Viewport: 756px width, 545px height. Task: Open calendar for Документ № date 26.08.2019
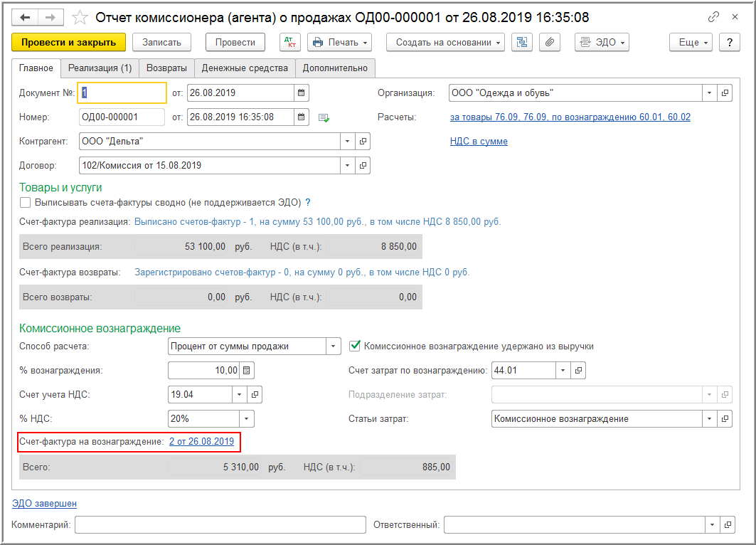[x=302, y=92]
